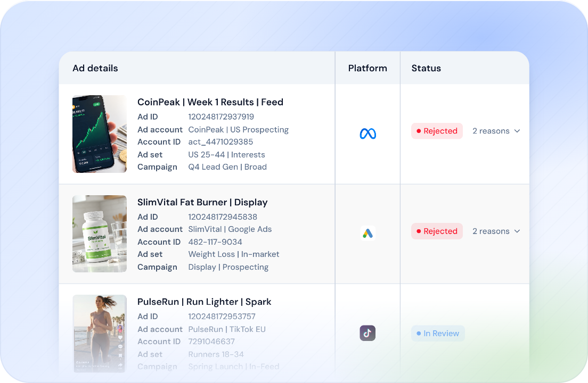Click ad set US 25-44 | Interests
588x383 pixels.
pyautogui.click(x=226, y=155)
